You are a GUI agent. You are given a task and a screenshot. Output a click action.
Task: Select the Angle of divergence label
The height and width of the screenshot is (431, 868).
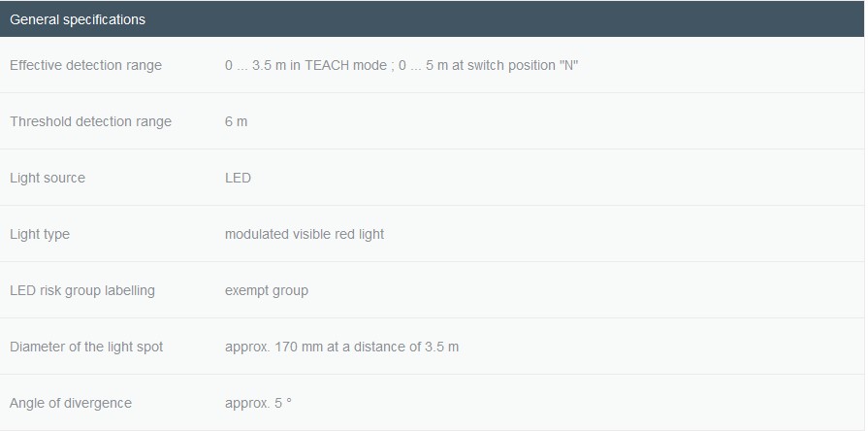71,403
